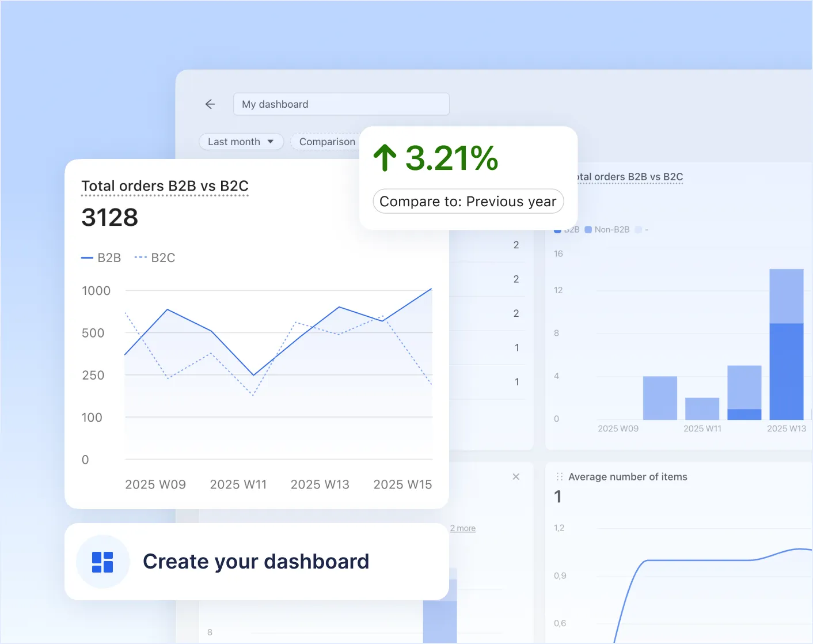Click the dotted line B2C legend marker
Image resolution: width=813 pixels, height=644 pixels.
140,258
